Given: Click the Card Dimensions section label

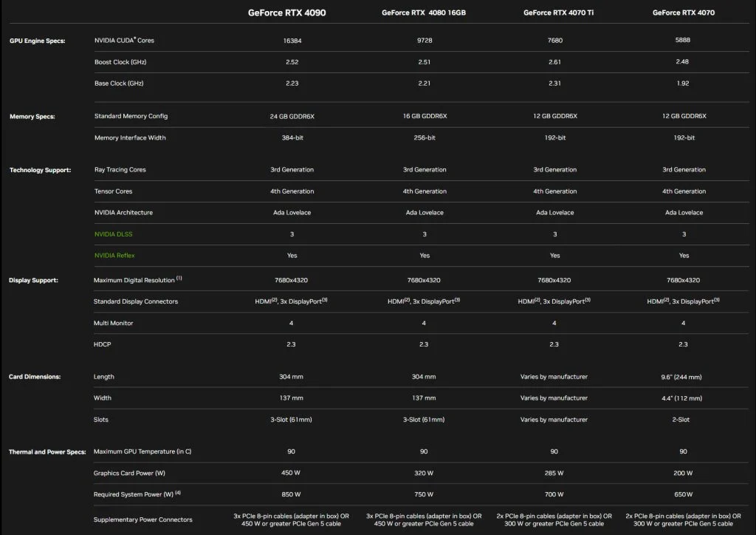Looking at the screenshot, I should (x=35, y=377).
